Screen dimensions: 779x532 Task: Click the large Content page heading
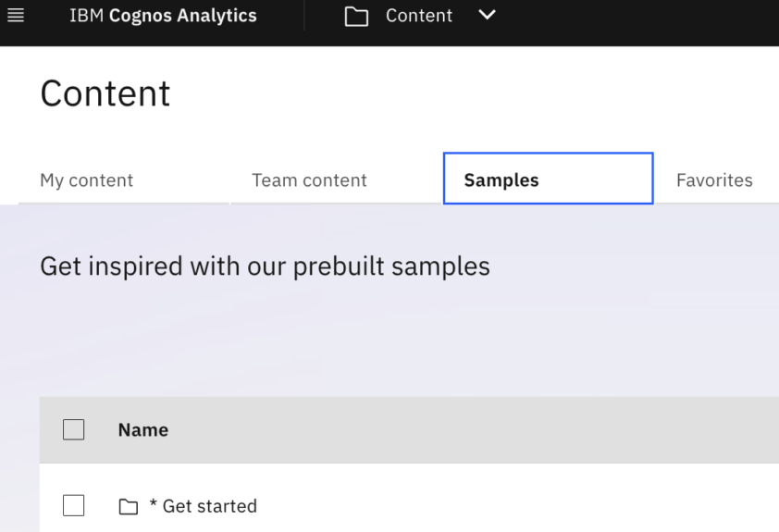click(105, 93)
